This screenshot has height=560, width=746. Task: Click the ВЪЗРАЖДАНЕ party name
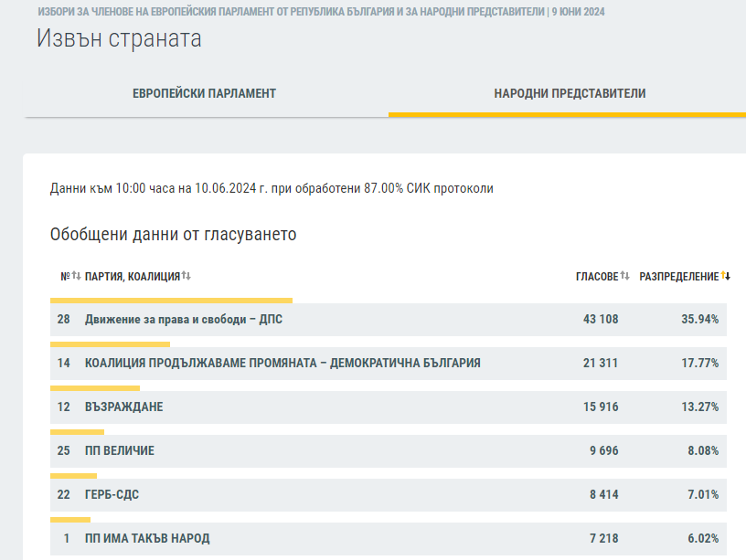pos(123,407)
